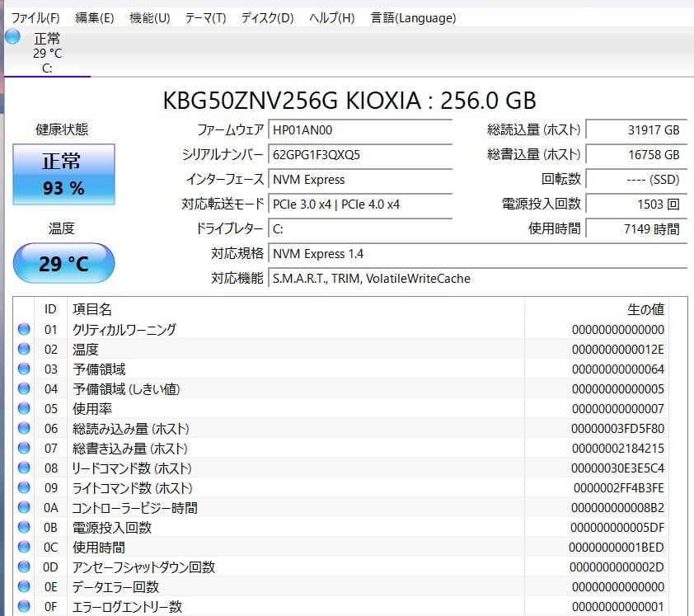The width and height of the screenshot is (694, 616).
Task: Click the standard field NVM Express 1.4
Action: point(478,254)
